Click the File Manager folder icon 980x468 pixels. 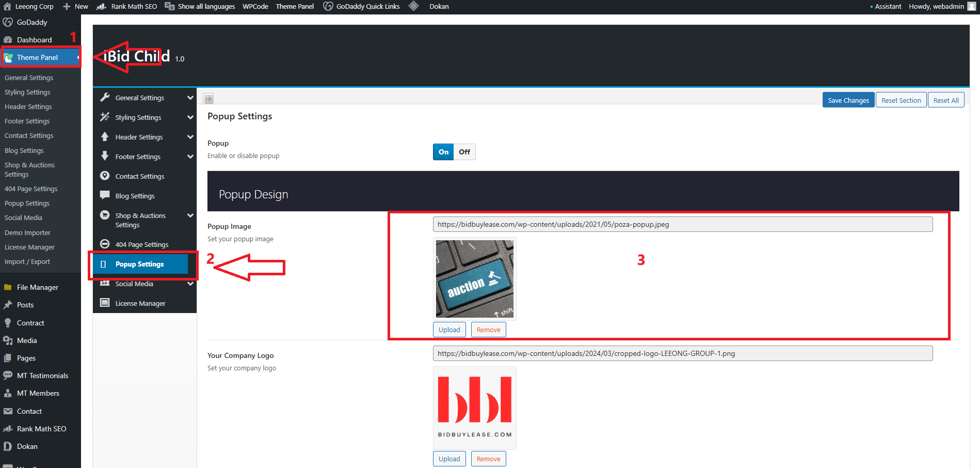8,287
